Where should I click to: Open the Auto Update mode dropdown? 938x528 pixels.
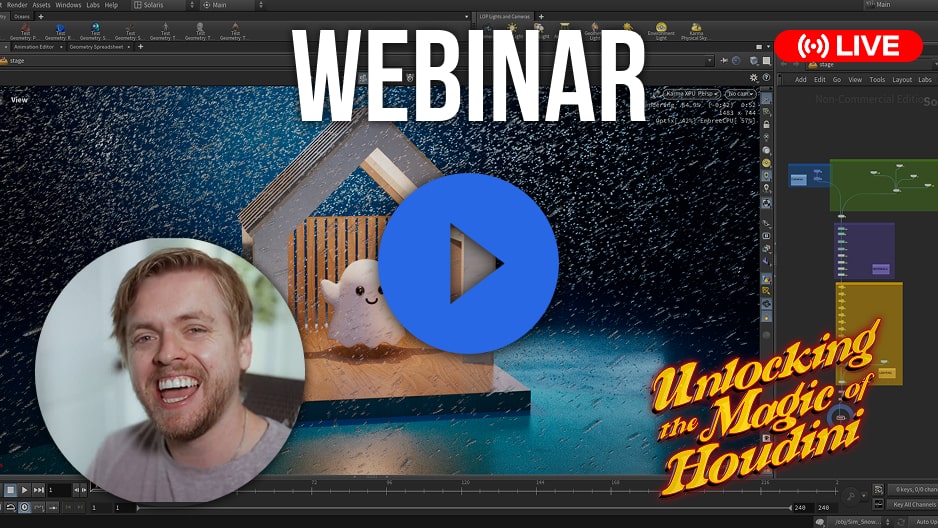coord(925,522)
